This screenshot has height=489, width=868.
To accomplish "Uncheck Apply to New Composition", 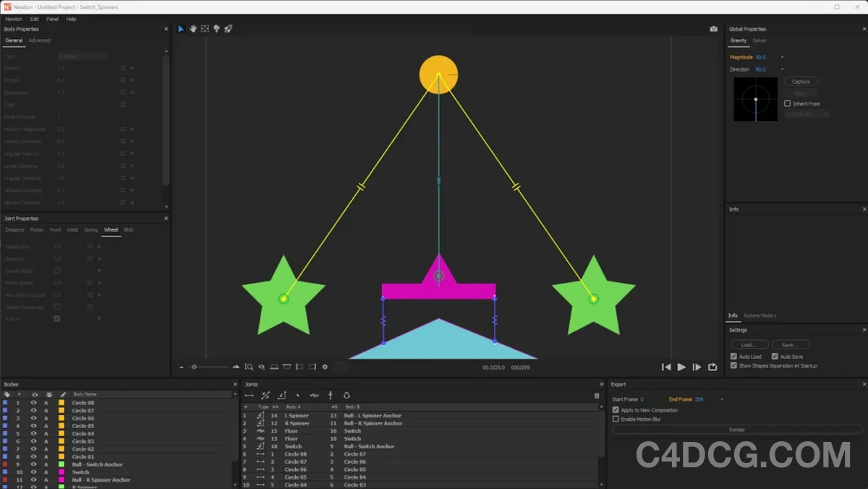I will point(616,409).
